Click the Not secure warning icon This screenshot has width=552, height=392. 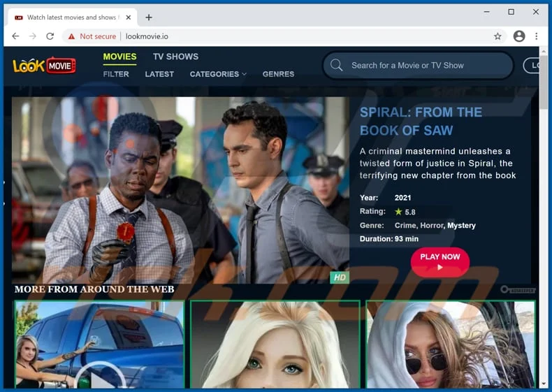(x=71, y=36)
